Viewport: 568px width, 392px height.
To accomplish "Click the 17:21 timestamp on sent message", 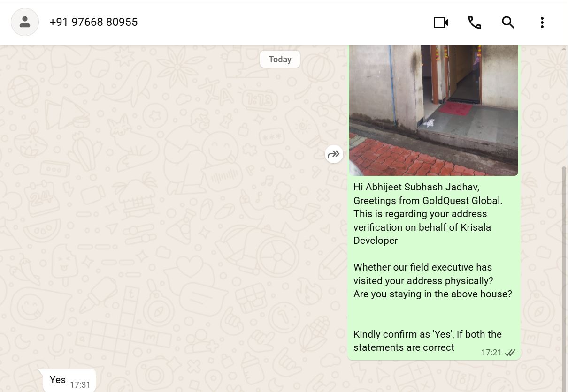I will (x=491, y=353).
